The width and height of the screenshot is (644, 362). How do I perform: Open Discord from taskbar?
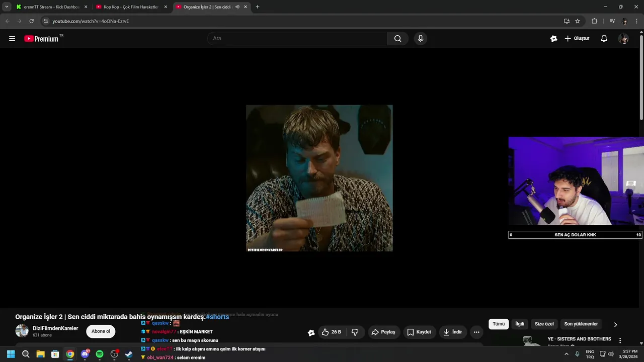85,354
